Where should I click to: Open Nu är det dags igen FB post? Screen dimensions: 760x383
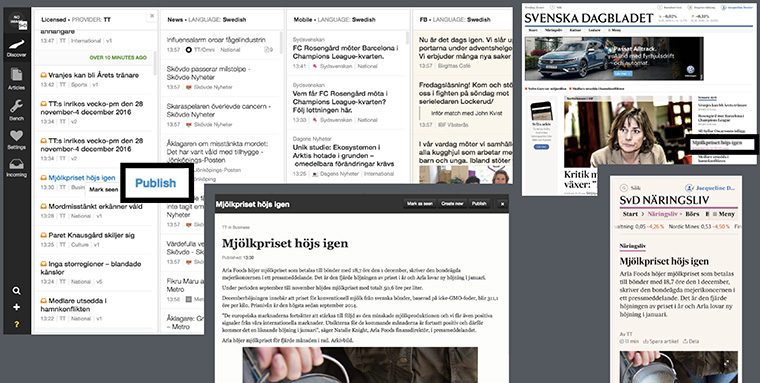465,48
